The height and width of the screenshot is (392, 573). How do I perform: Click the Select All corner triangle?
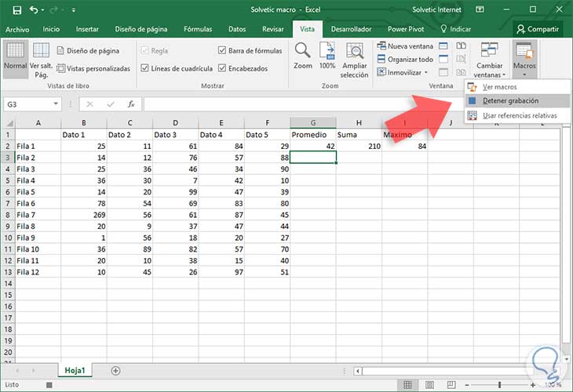point(9,123)
